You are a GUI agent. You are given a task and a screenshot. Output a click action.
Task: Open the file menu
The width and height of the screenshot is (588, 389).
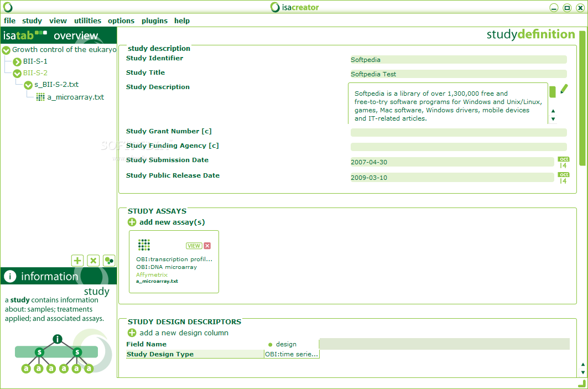[10, 20]
